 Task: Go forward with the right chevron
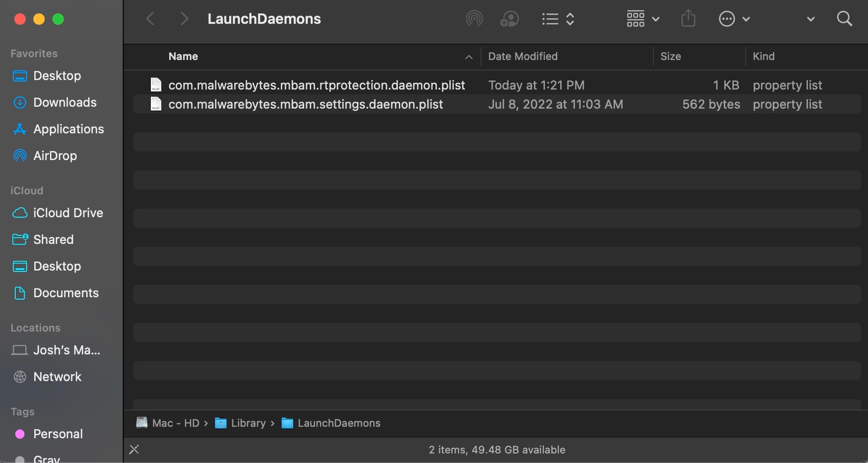point(184,19)
